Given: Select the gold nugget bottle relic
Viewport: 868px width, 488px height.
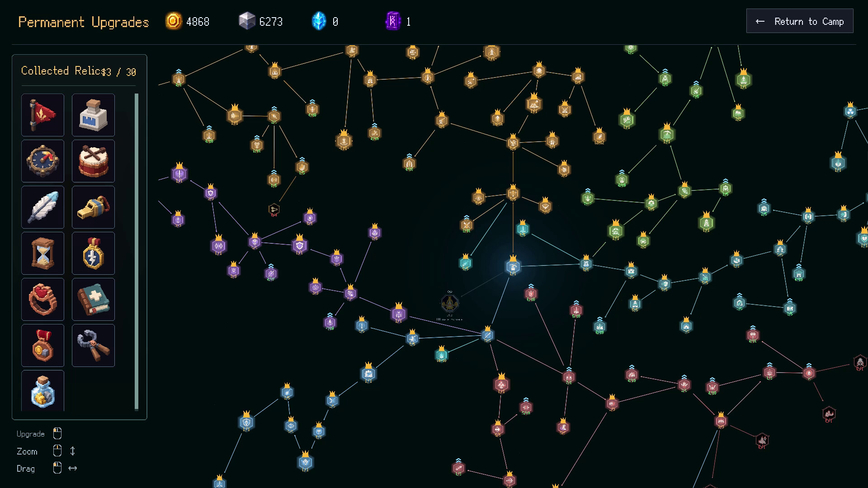Looking at the screenshot, I should tap(42, 391).
